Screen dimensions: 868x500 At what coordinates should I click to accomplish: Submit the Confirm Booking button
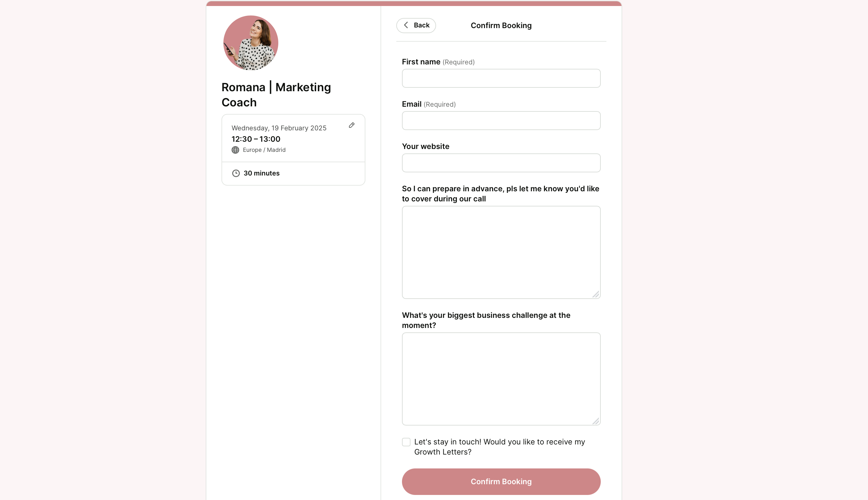click(501, 481)
